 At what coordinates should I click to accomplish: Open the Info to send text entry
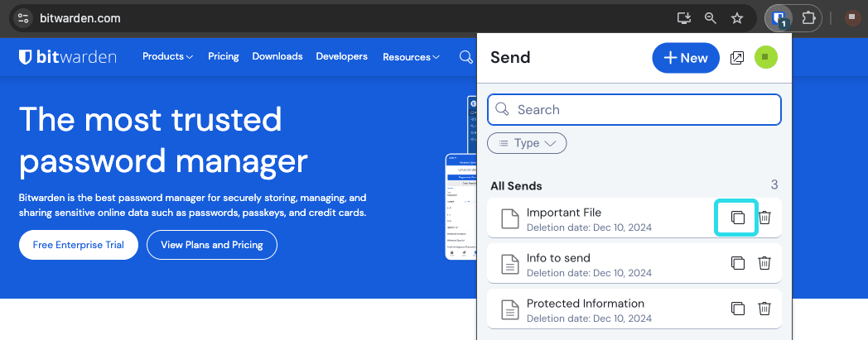tap(634, 263)
